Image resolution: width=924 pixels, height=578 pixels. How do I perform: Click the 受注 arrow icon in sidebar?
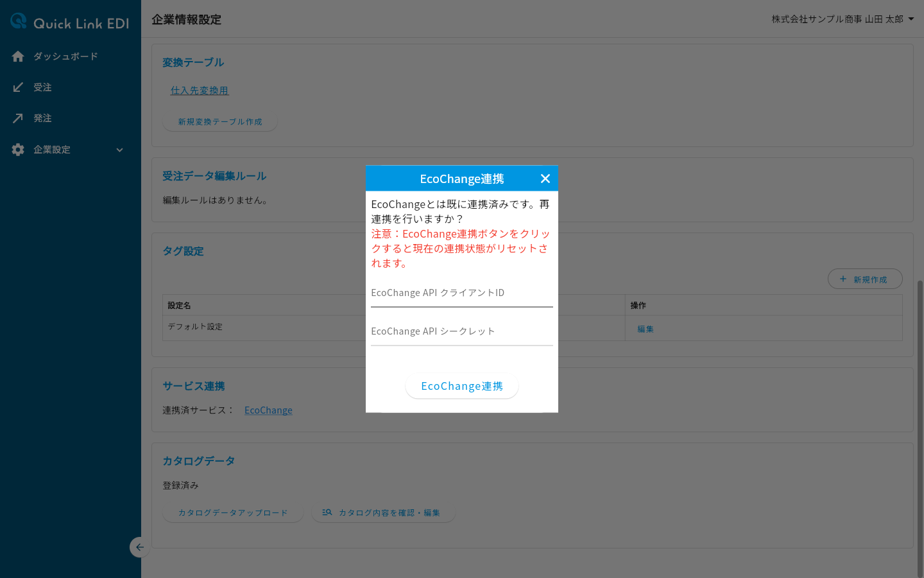18,87
